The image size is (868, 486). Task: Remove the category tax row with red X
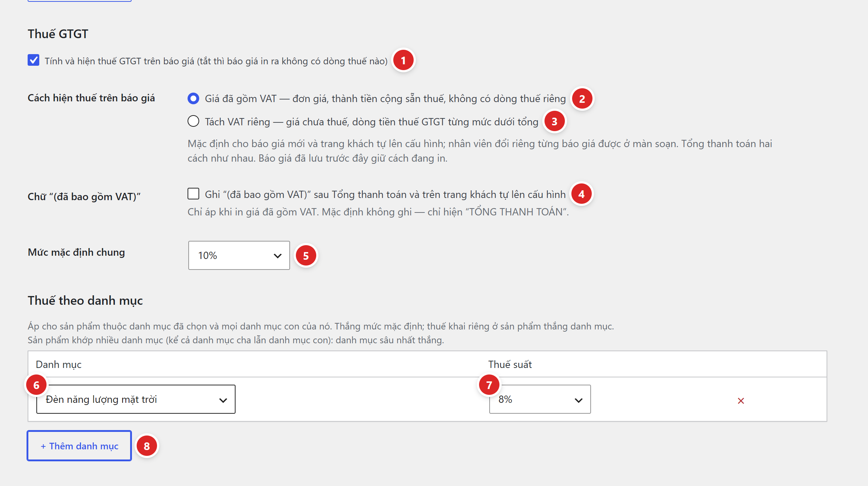pos(741,401)
